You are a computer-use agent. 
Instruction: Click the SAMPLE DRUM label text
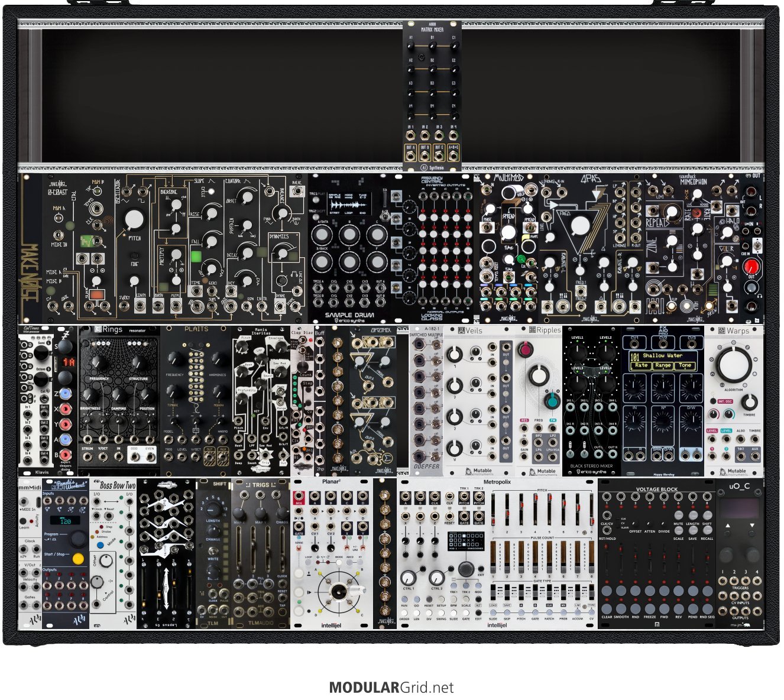pos(351,315)
